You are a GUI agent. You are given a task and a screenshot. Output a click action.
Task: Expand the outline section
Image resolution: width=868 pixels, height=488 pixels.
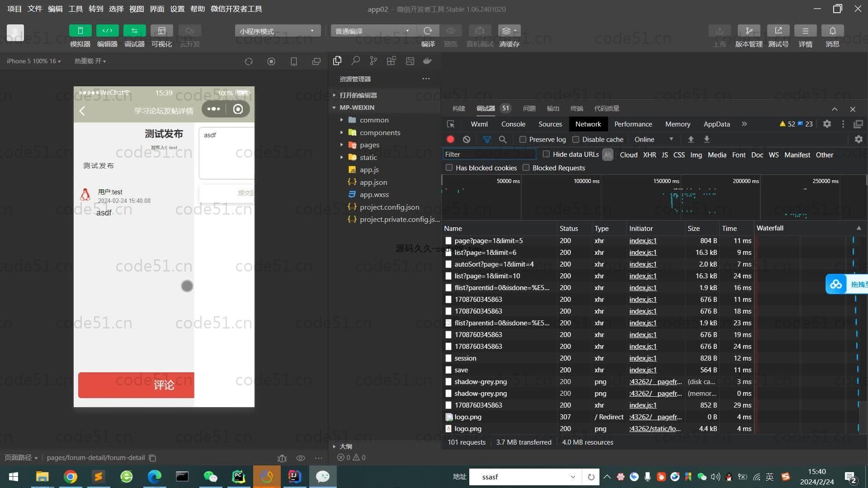(345, 446)
